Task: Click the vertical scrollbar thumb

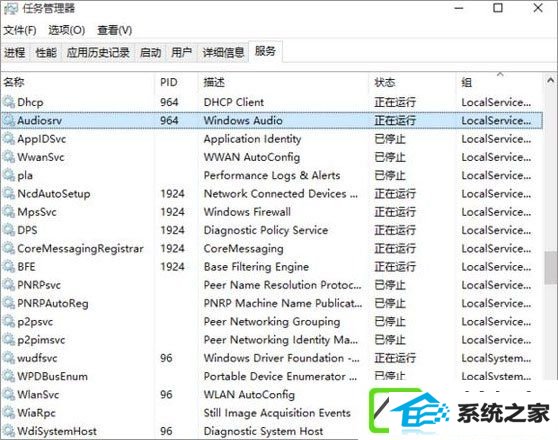Action: 550,268
